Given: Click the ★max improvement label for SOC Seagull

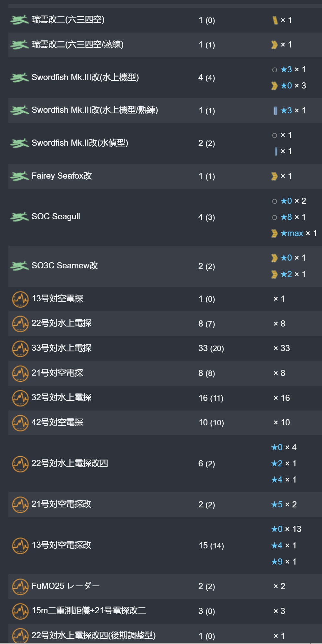Looking at the screenshot, I should tap(292, 233).
